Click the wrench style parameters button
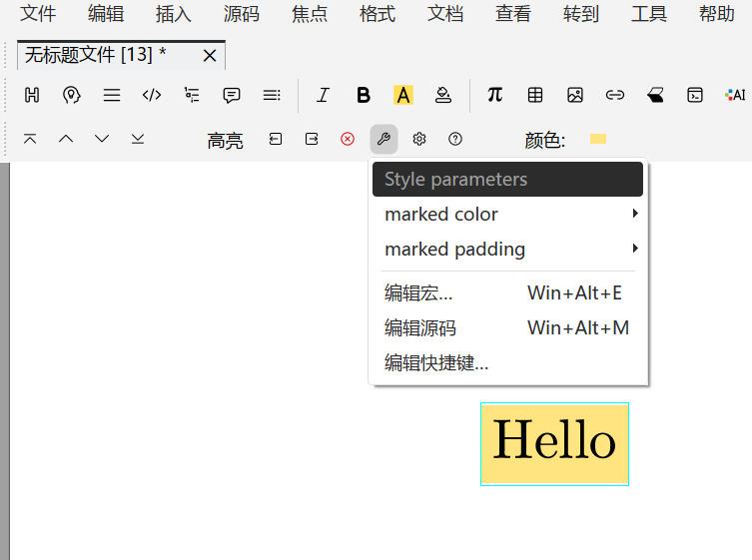 (x=383, y=139)
